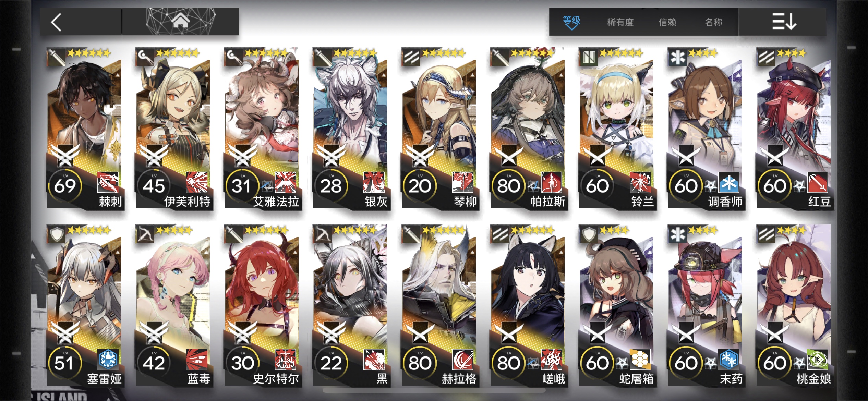This screenshot has height=401, width=868.
Task: Go back using the left arrow icon
Action: pyautogui.click(x=56, y=22)
